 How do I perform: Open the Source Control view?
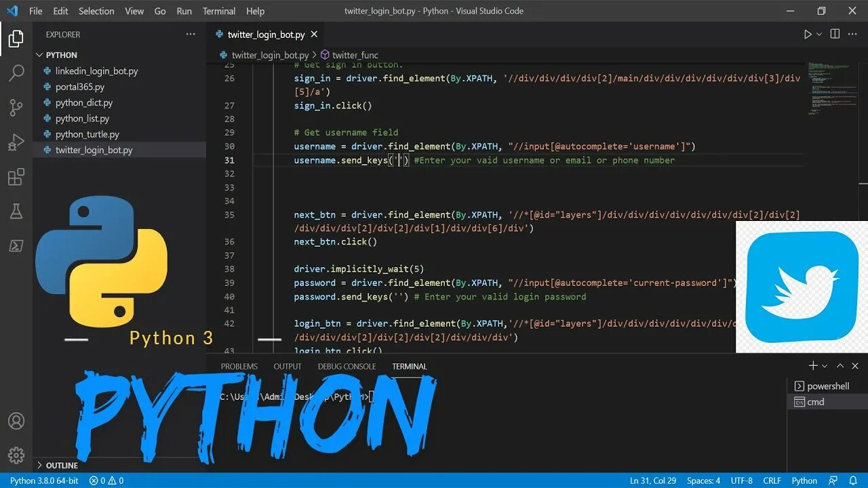click(16, 107)
